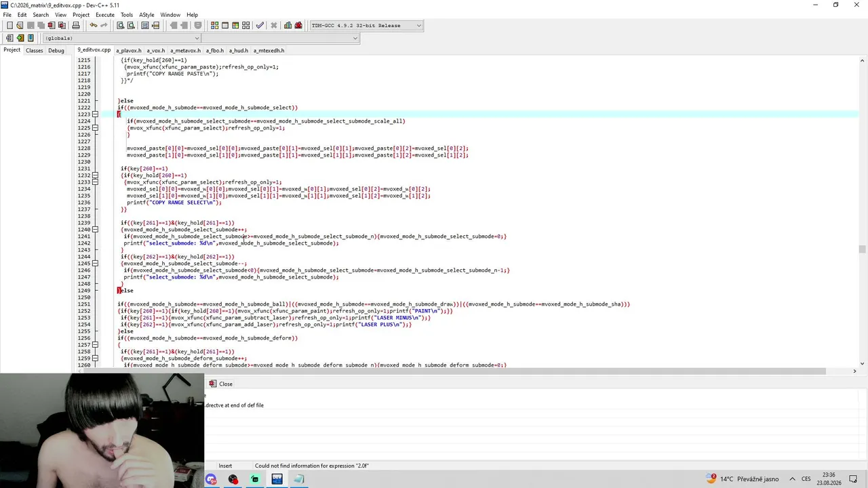This screenshot has width=868, height=488.
Task: Run the program with the Run toolbar icon
Action: tap(225, 26)
